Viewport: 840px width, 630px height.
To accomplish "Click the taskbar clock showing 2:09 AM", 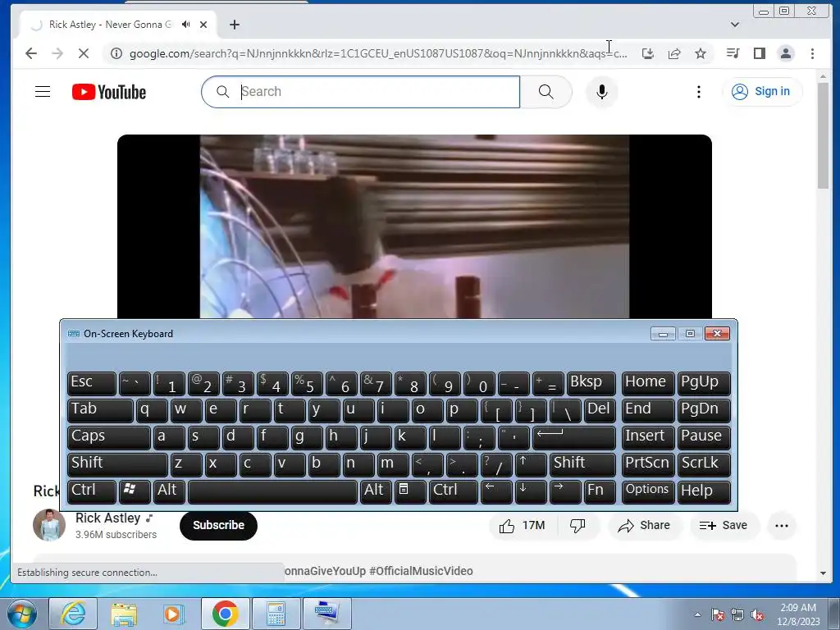I will tap(798, 614).
